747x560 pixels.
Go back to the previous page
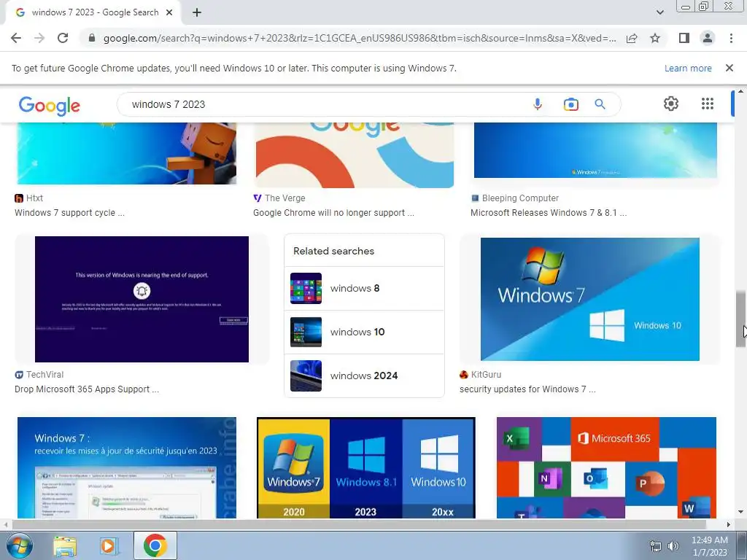click(16, 38)
